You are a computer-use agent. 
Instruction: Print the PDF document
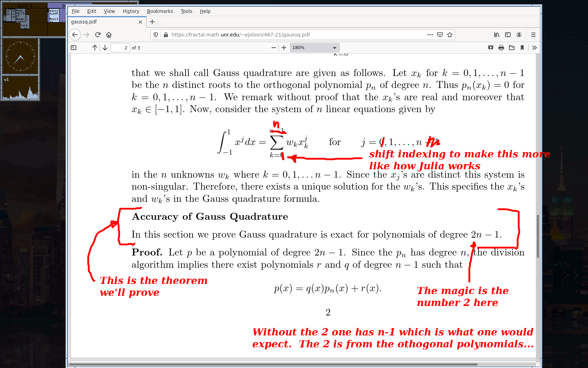coord(501,48)
